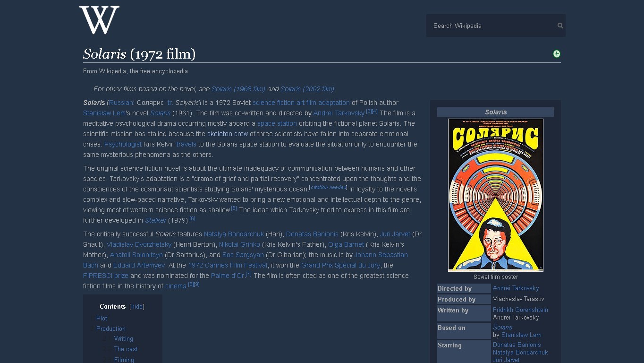
Task: Open Eduard Artemyev link
Action: pyautogui.click(x=139, y=265)
